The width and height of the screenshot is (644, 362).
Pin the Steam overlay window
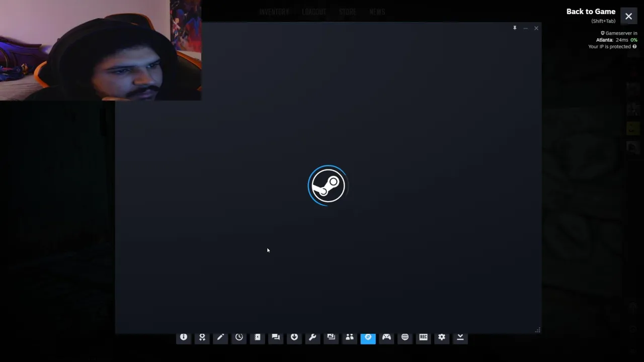[x=515, y=28]
